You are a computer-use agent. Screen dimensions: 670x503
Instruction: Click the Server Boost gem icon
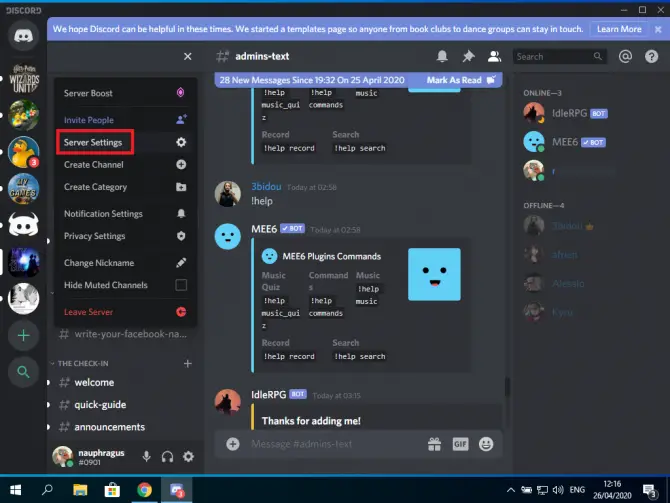coord(181,92)
